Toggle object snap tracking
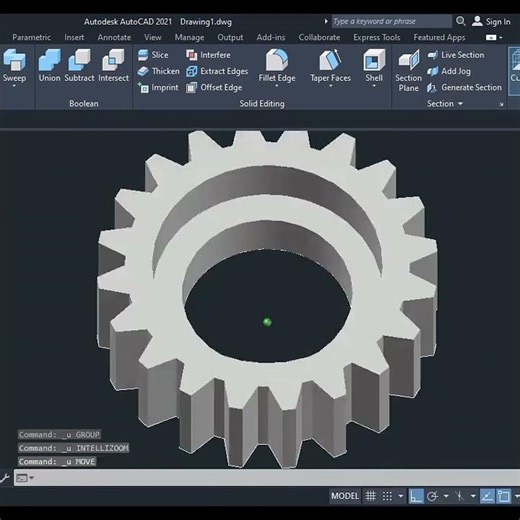Screen dimensions: 520x520 pyautogui.click(x=487, y=496)
